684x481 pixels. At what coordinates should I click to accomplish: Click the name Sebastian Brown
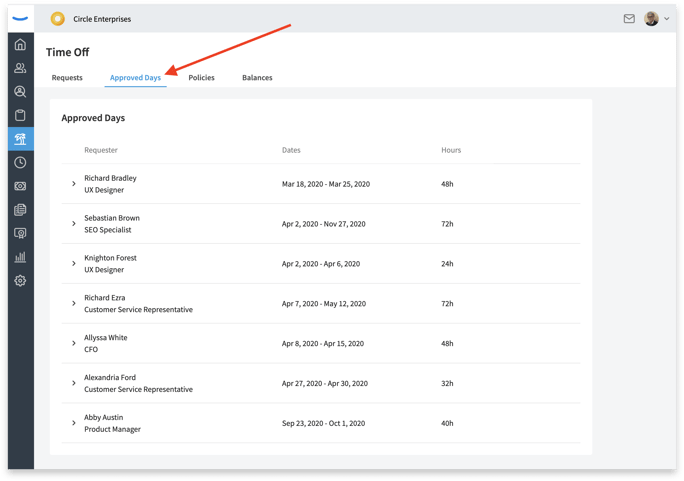112,218
